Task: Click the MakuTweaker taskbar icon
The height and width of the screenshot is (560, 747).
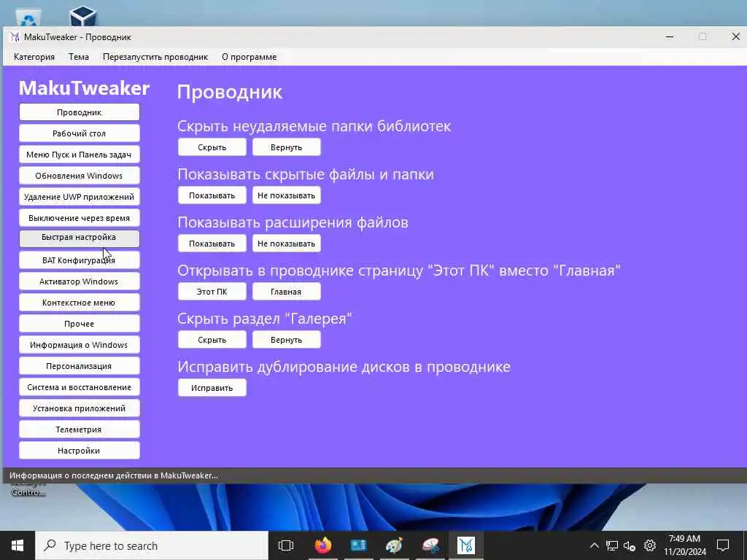Action: (x=466, y=545)
